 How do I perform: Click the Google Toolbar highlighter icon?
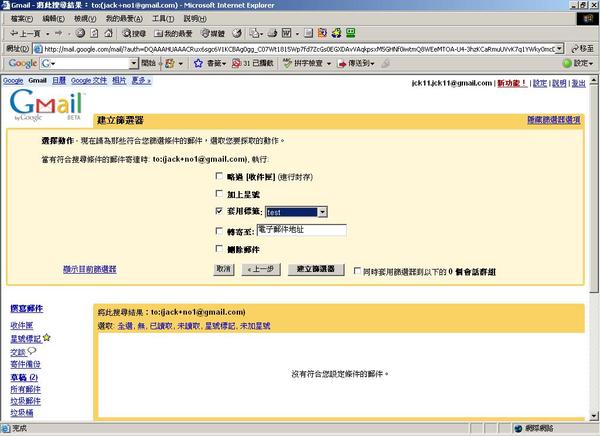[x=385, y=63]
